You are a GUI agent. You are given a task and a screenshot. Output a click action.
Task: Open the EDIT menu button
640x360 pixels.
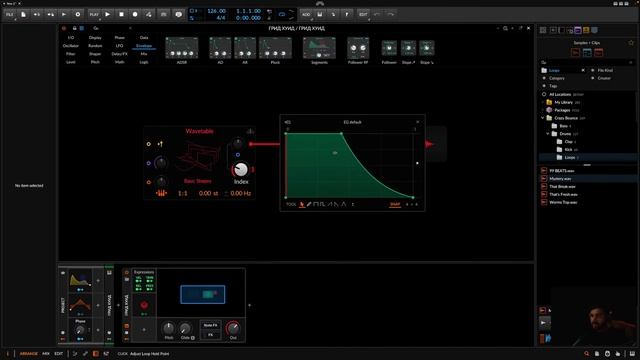[363, 14]
